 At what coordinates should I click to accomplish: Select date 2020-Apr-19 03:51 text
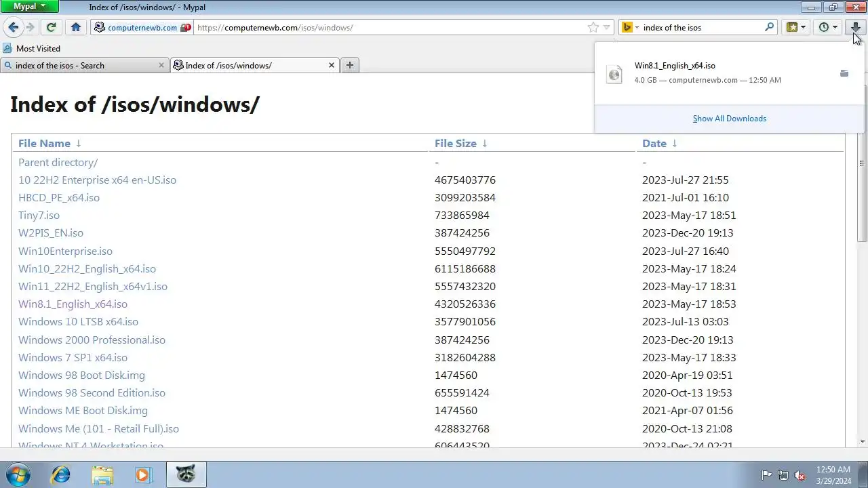point(688,375)
